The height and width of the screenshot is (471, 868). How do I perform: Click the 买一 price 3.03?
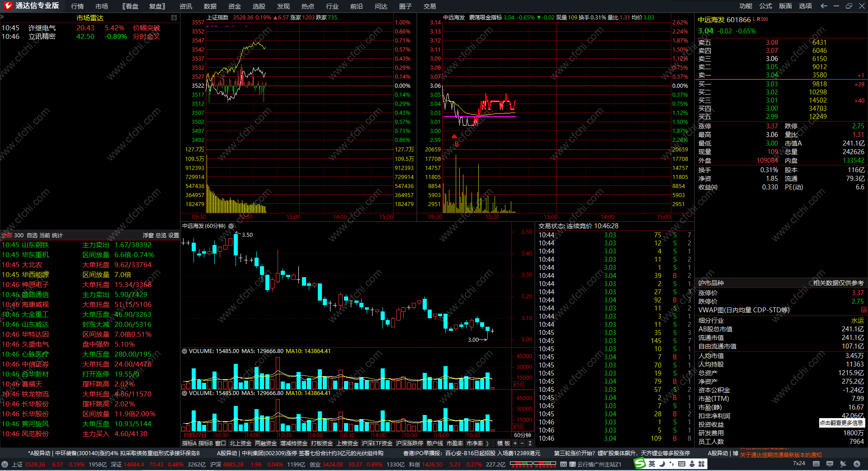tap(772, 84)
